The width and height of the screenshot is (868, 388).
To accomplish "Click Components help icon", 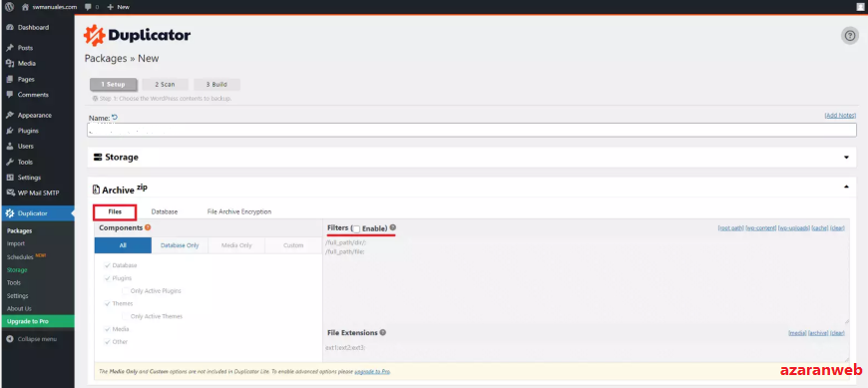I will coord(148,227).
